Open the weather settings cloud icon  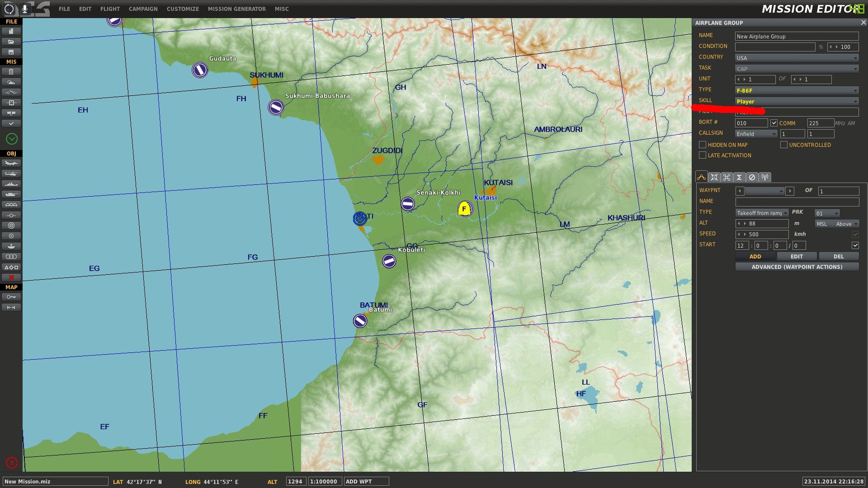tap(11, 82)
